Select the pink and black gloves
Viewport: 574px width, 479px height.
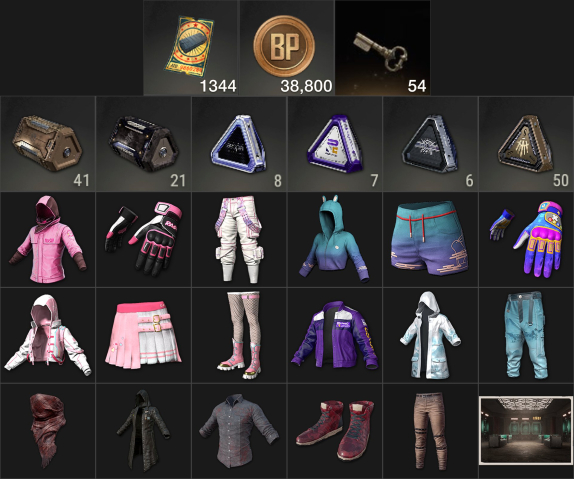click(x=144, y=240)
